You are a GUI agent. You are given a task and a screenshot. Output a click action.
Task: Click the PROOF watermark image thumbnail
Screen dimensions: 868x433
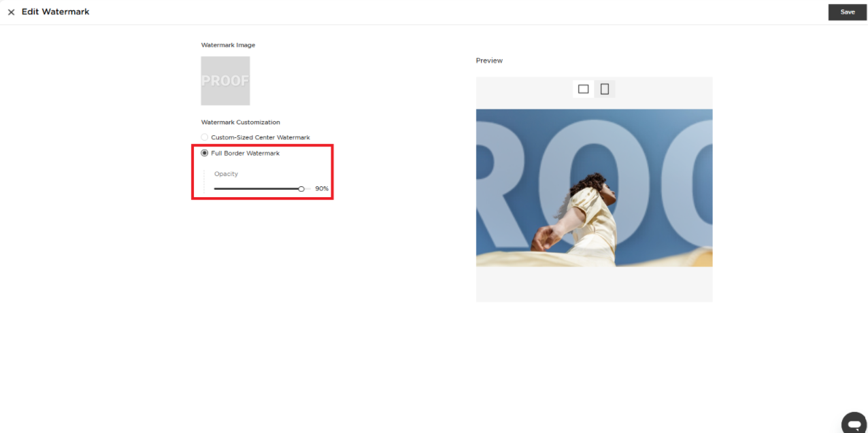[225, 81]
